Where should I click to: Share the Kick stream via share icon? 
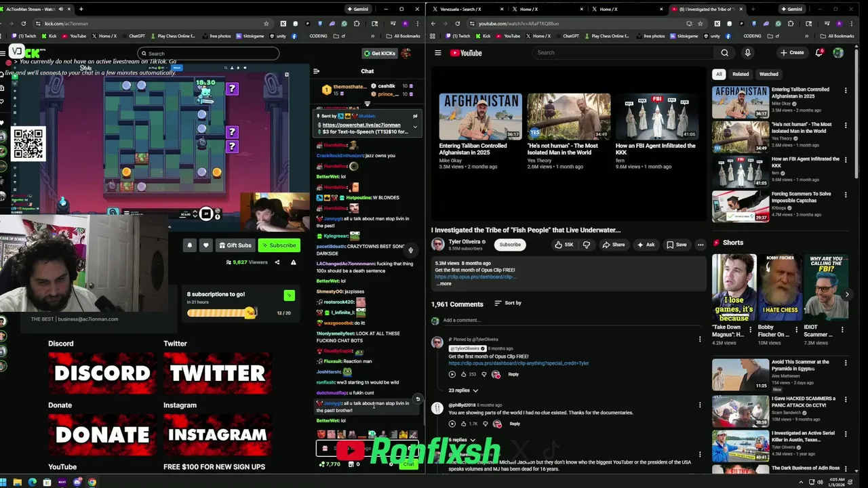click(x=277, y=262)
